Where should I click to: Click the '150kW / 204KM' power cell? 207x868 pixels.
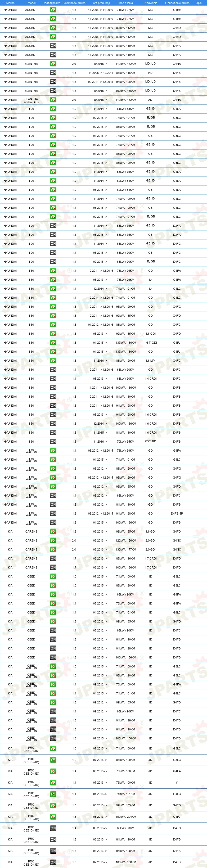pos(126,817)
